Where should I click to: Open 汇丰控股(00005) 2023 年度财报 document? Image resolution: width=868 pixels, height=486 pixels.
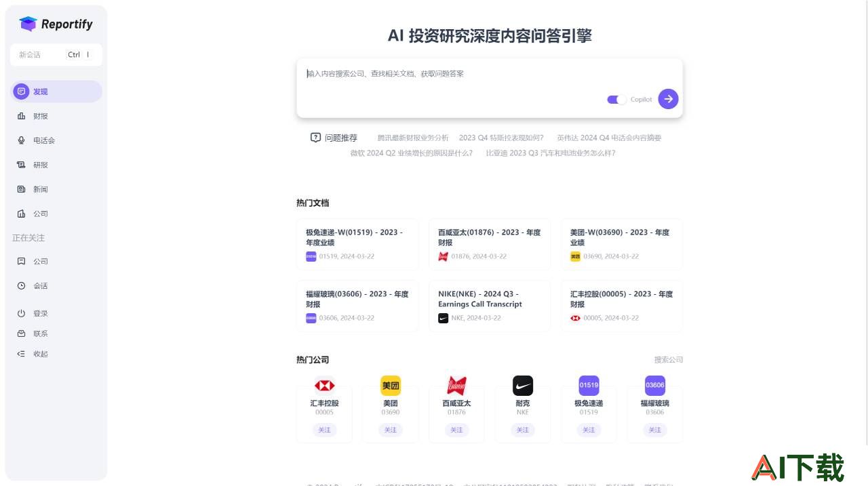(x=622, y=306)
